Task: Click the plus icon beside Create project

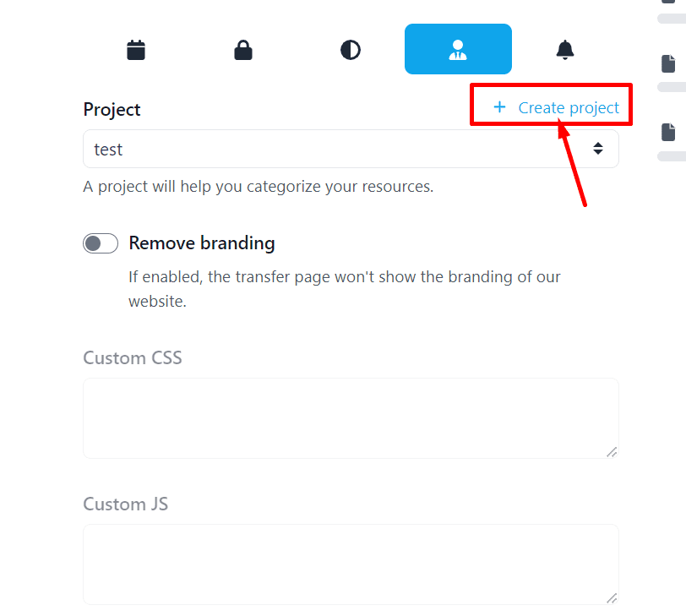Action: pyautogui.click(x=499, y=107)
